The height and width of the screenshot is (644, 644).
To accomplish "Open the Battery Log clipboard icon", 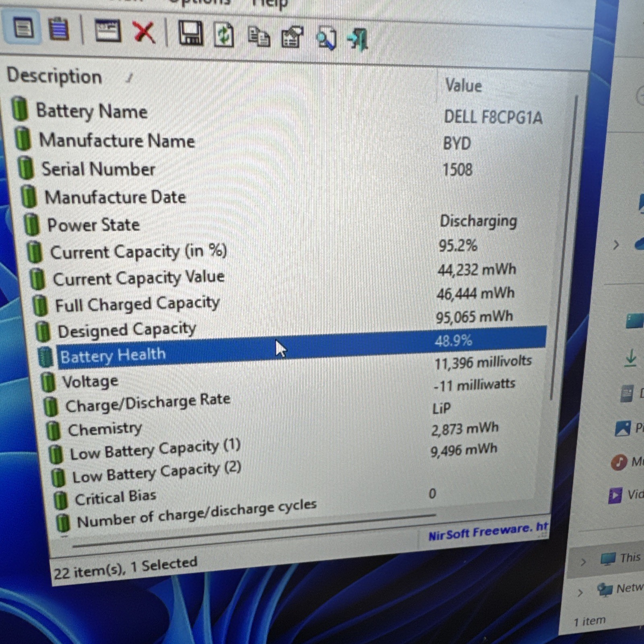I will [59, 29].
